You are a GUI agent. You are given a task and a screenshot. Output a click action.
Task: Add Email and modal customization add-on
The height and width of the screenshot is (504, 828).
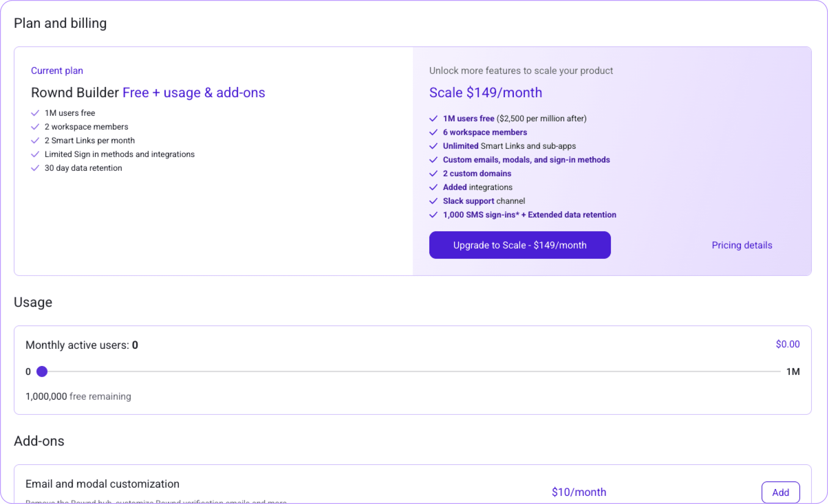point(780,492)
